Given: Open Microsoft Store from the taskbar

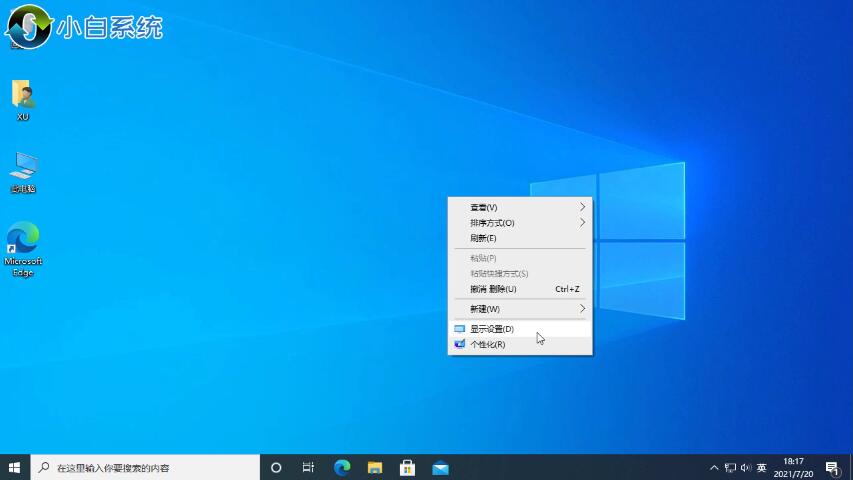Looking at the screenshot, I should pos(407,467).
